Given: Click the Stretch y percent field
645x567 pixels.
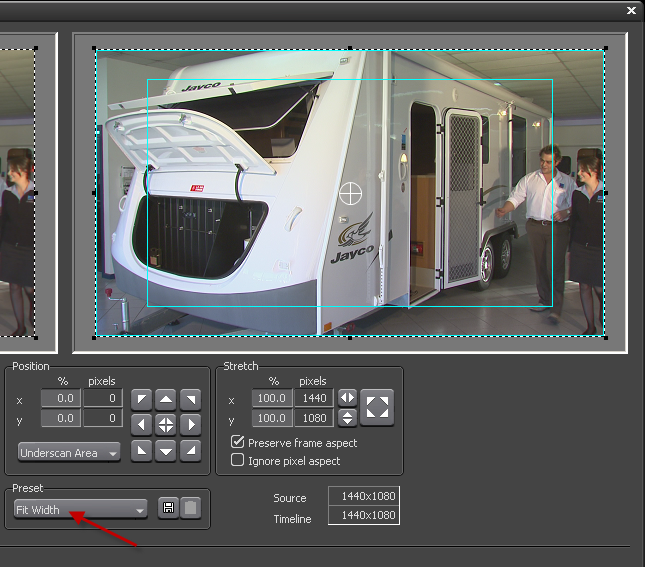Looking at the screenshot, I should 272,418.
